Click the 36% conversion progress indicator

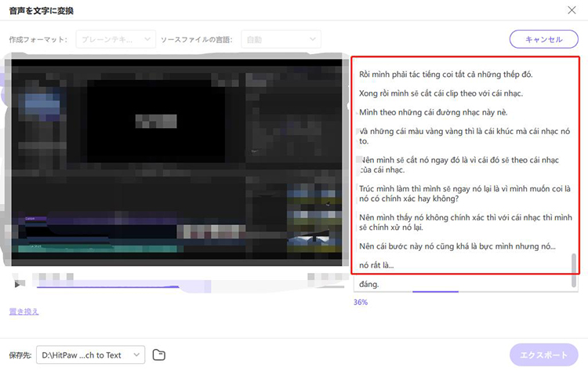coord(361,302)
